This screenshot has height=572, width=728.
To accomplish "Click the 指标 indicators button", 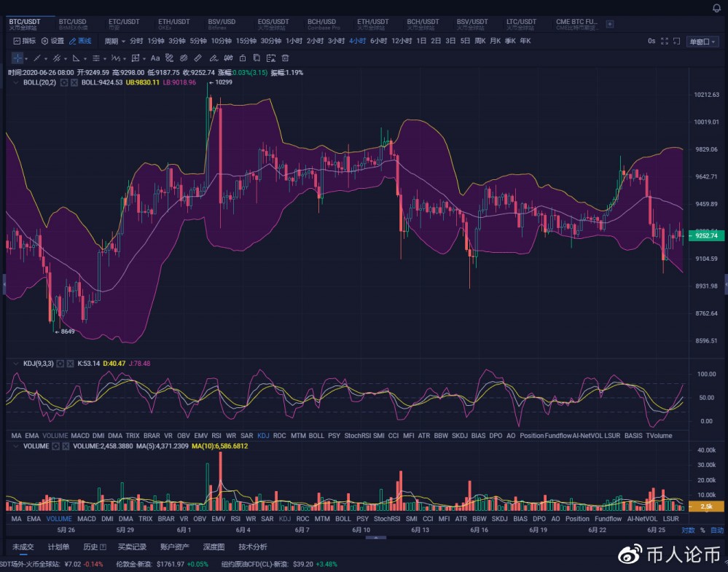I will point(24,42).
